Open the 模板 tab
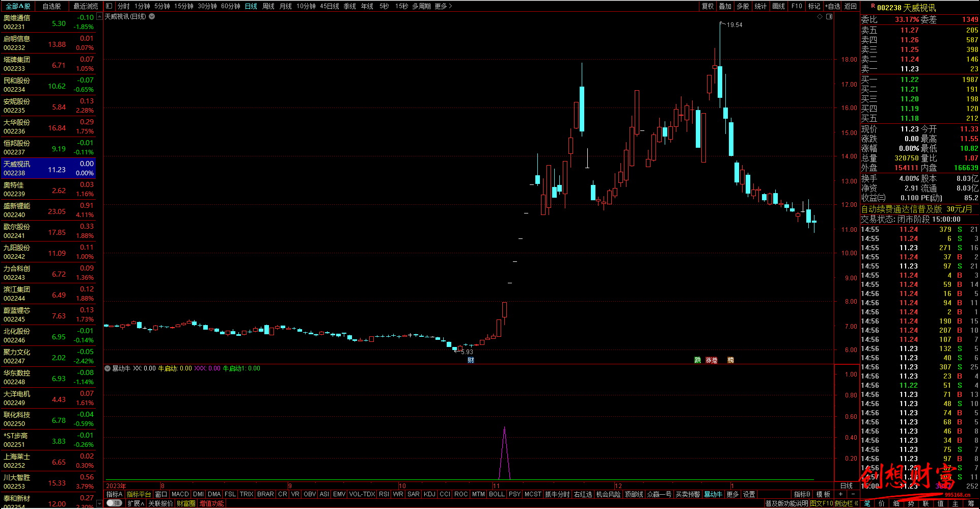 point(823,494)
